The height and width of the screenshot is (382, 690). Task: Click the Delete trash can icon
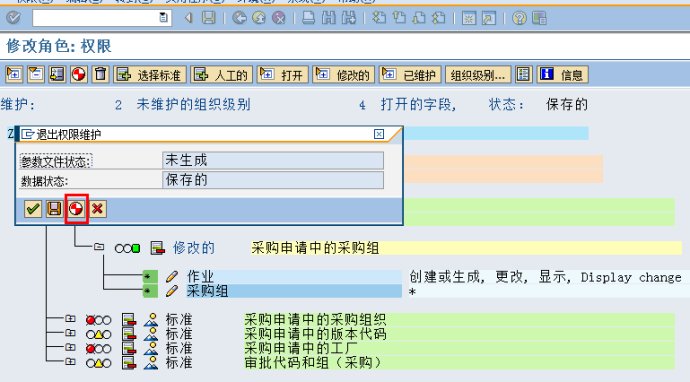click(x=101, y=74)
